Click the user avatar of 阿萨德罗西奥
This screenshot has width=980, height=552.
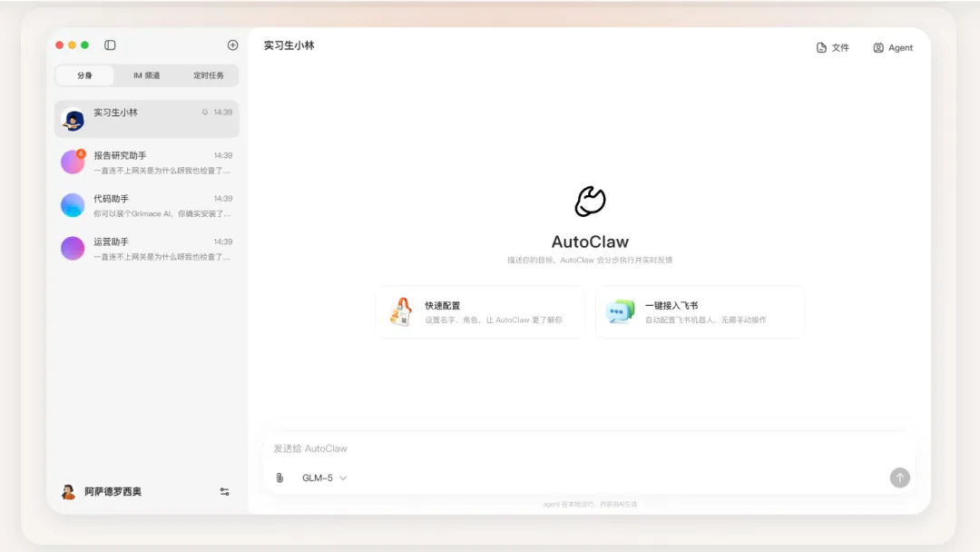(x=68, y=492)
